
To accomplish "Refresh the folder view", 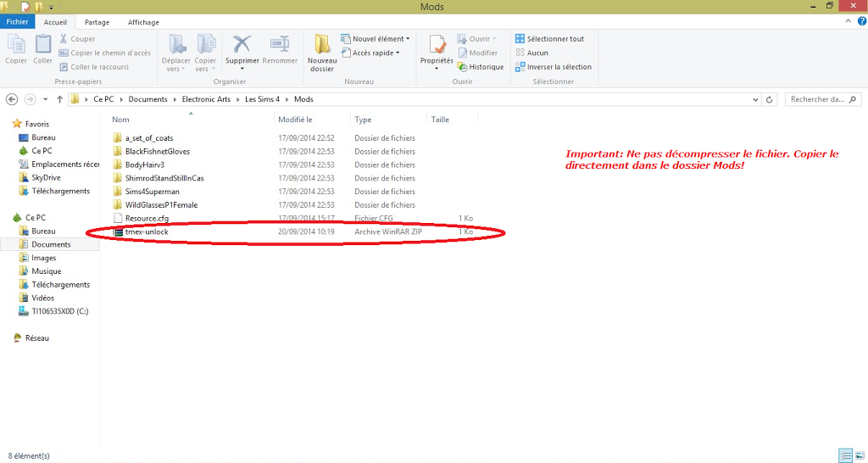I will 769,100.
